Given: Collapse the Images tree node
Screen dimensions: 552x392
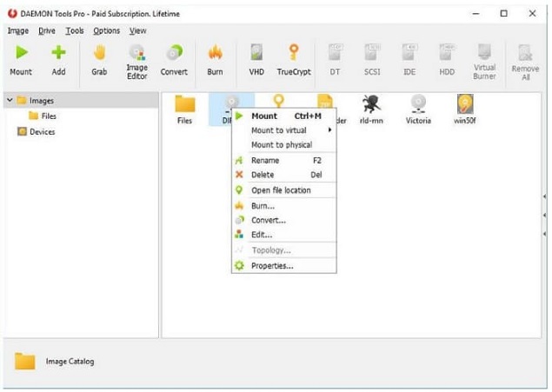Looking at the screenshot, I should click(x=10, y=100).
